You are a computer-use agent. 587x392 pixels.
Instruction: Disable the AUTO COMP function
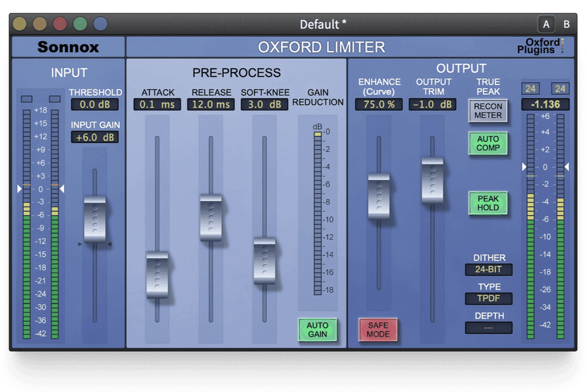point(489,144)
